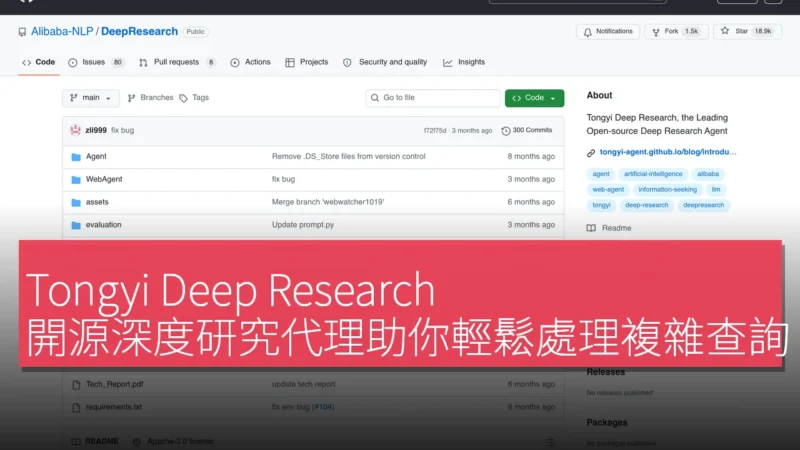Click the Pull requests branch icon
Viewport: 800px width, 450px height.
(x=143, y=63)
